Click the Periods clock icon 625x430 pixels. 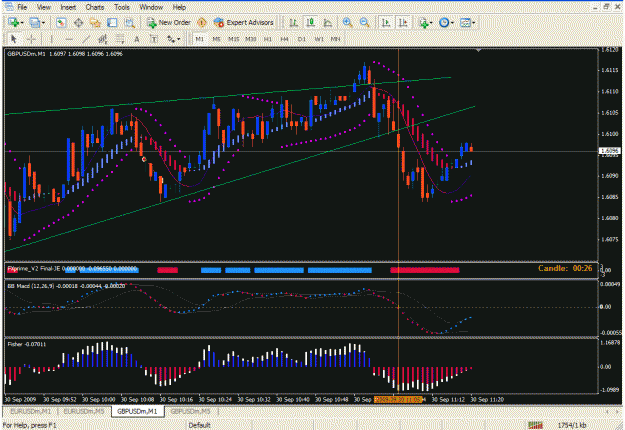tap(444, 23)
